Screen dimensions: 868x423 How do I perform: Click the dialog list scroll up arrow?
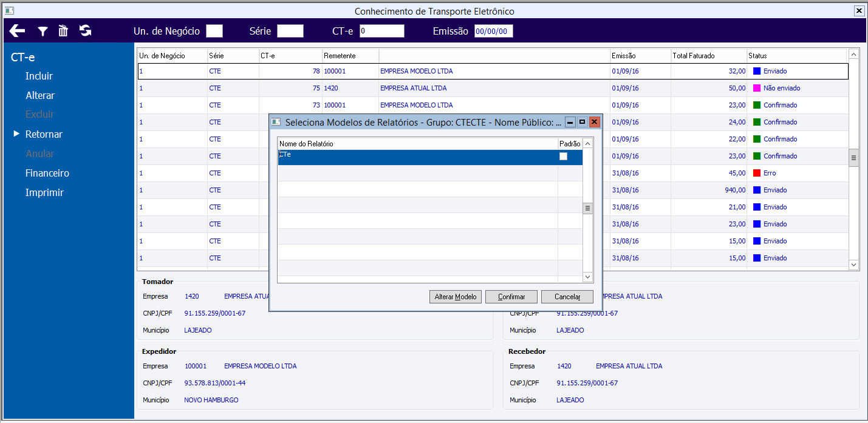point(587,143)
